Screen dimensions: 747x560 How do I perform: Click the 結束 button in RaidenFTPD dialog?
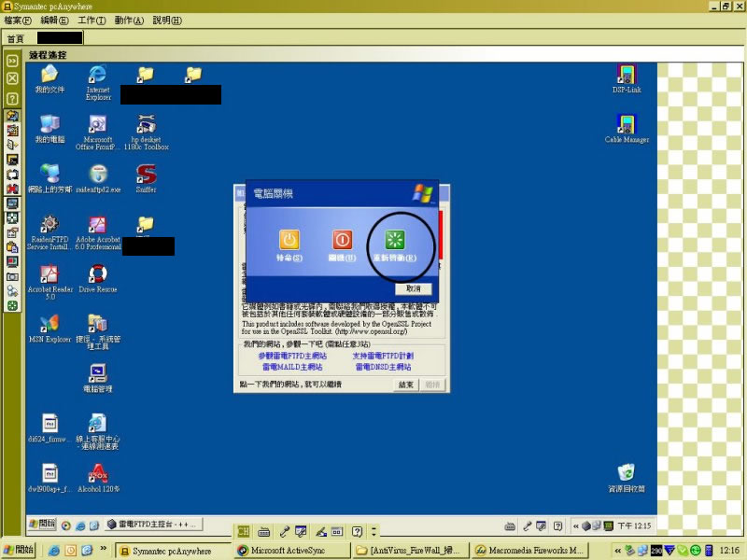tap(405, 385)
